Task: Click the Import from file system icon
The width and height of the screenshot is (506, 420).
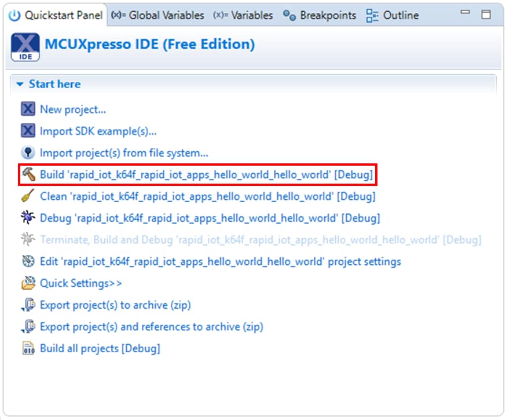Action: pyautogui.click(x=28, y=153)
